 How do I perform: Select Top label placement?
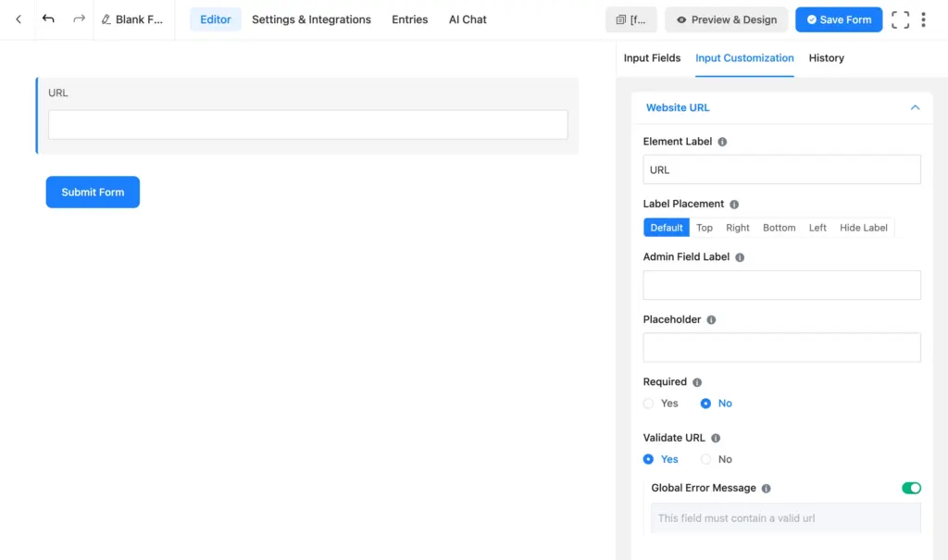705,228
